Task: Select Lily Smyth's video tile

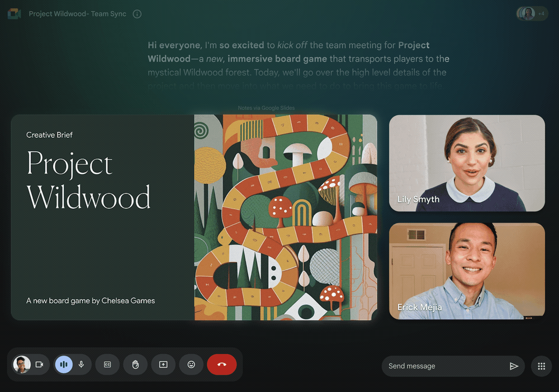Action: click(467, 163)
